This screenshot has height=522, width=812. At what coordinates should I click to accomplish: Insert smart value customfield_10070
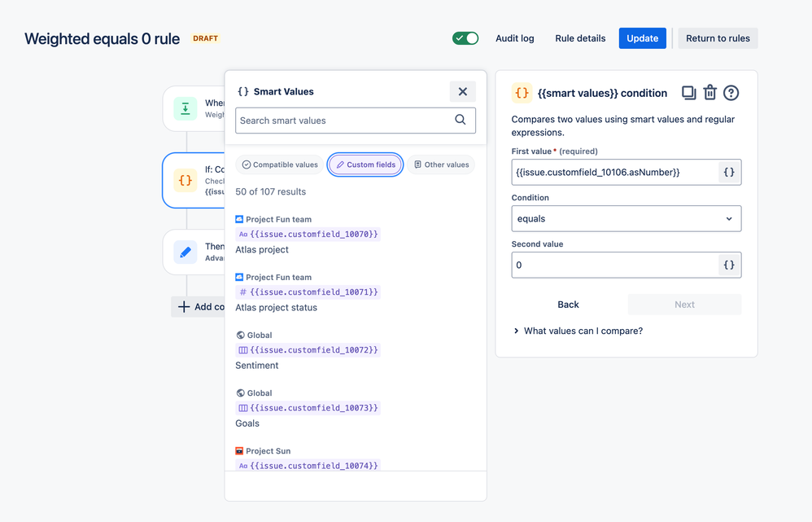308,235
